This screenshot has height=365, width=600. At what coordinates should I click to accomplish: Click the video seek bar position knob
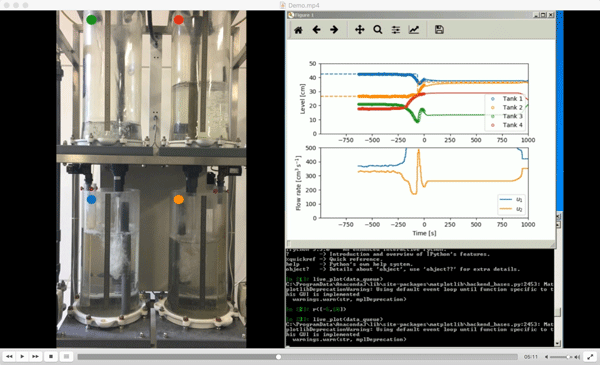[279, 357]
